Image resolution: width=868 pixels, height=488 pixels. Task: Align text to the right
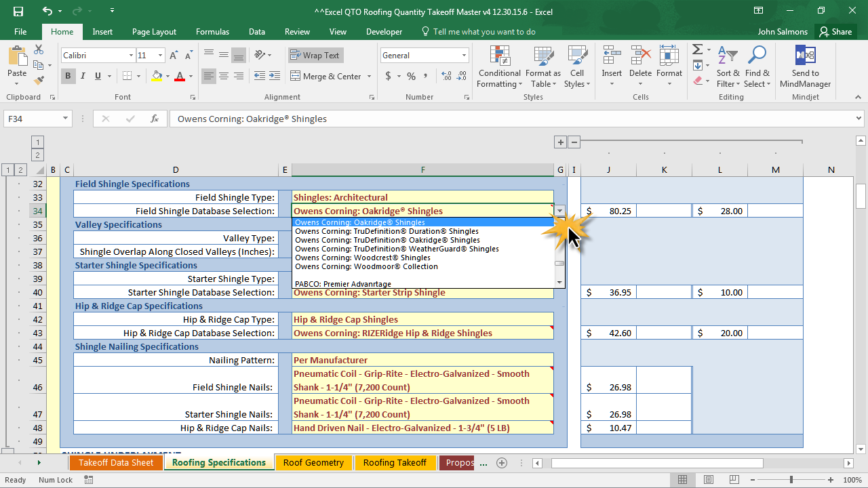click(238, 76)
